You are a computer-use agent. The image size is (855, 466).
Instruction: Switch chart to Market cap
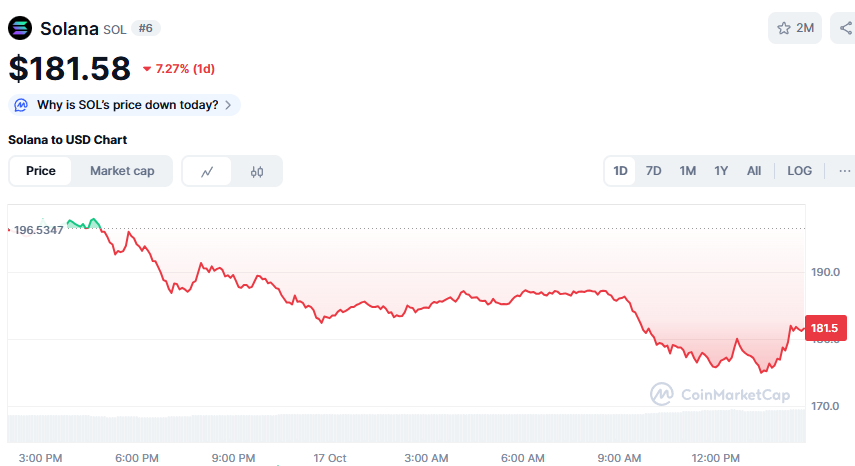(x=122, y=171)
